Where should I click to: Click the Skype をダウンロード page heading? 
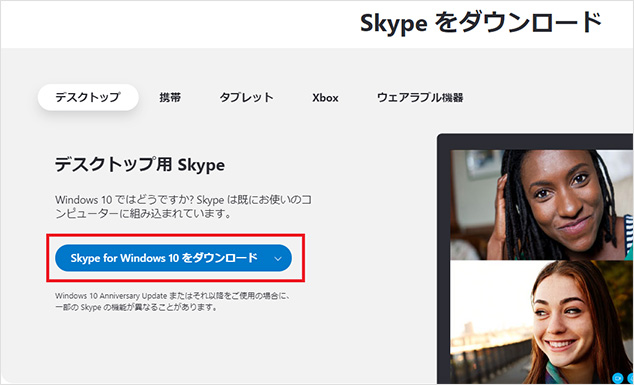click(x=481, y=23)
